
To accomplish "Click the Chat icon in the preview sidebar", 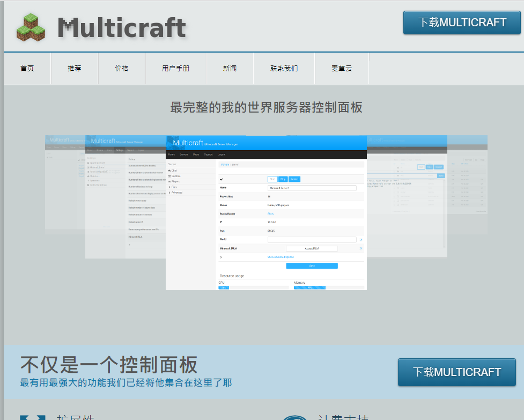I will tap(169, 171).
